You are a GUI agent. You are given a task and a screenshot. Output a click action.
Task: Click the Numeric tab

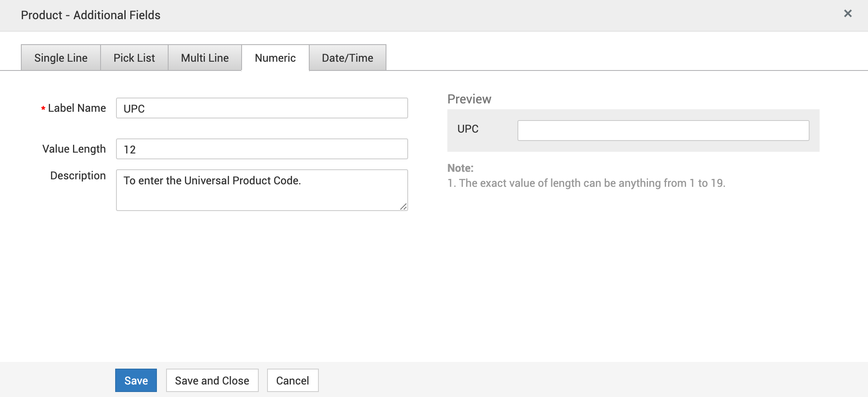tap(275, 58)
